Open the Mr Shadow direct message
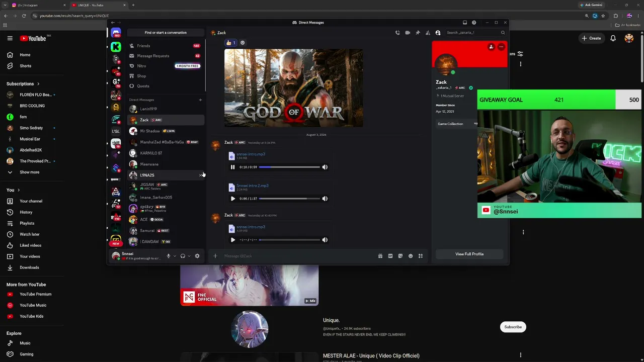The width and height of the screenshot is (644, 362). click(x=166, y=131)
